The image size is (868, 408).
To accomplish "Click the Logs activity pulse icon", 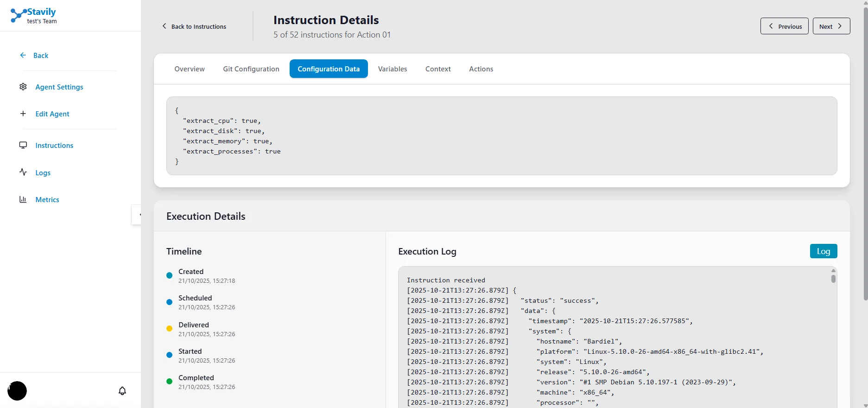I will [23, 172].
